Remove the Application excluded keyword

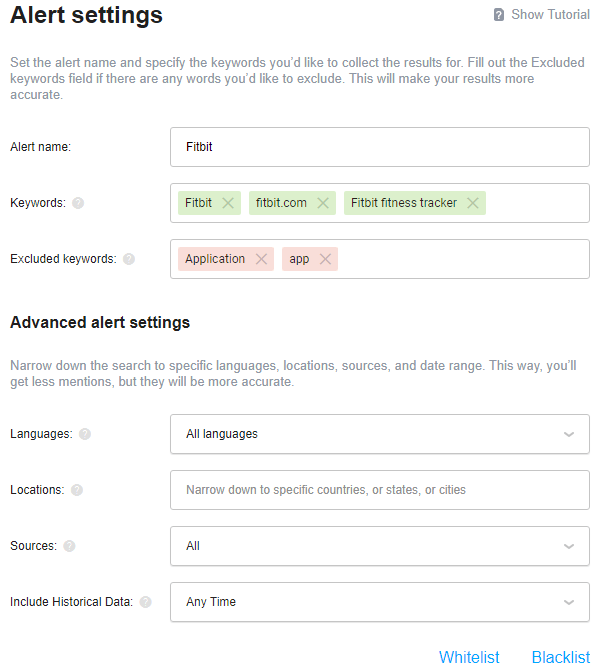pos(261,259)
